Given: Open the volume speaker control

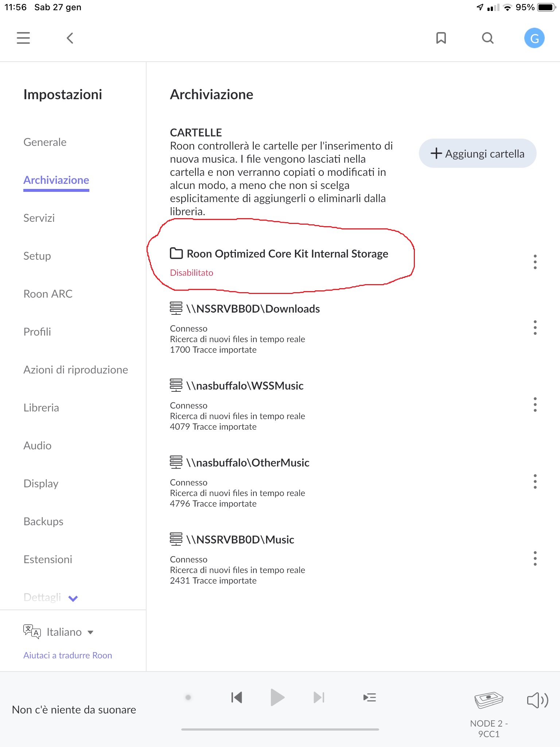Looking at the screenshot, I should pyautogui.click(x=537, y=700).
